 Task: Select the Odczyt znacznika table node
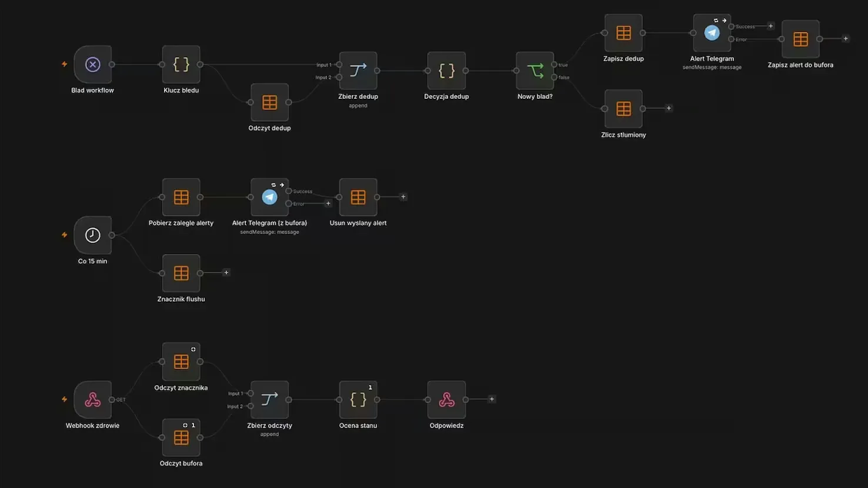click(181, 362)
